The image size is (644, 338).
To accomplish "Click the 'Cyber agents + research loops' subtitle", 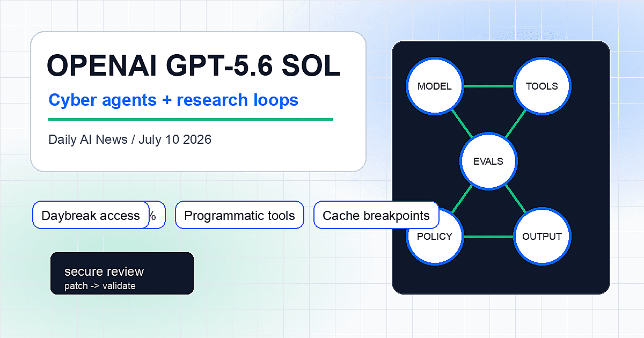I will tap(173, 100).
